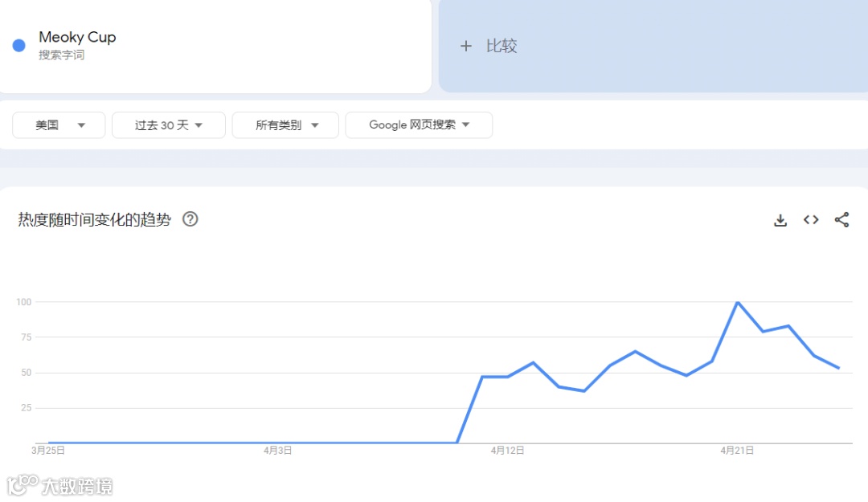
Task: Open the embed code icon
Action: click(x=811, y=220)
